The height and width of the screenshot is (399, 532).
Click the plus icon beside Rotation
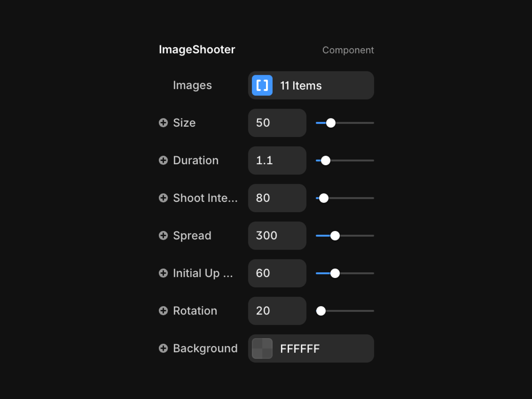tap(163, 311)
